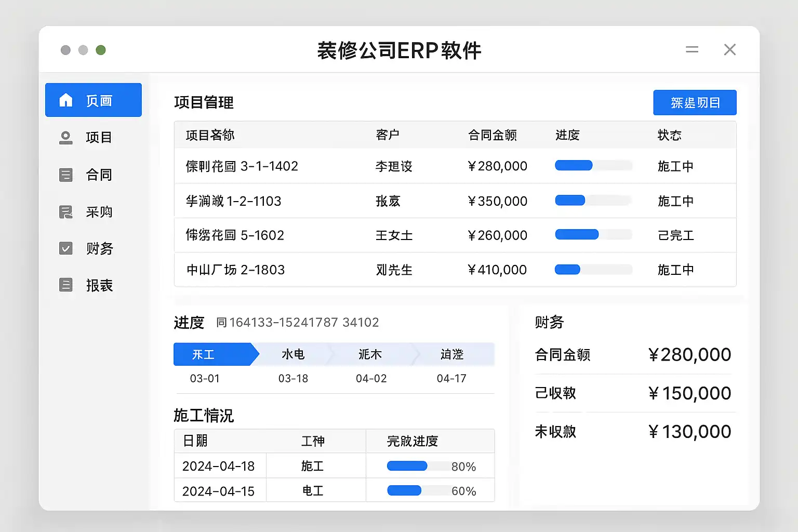Open the project row ending in 1-2-1103

[x=234, y=201]
